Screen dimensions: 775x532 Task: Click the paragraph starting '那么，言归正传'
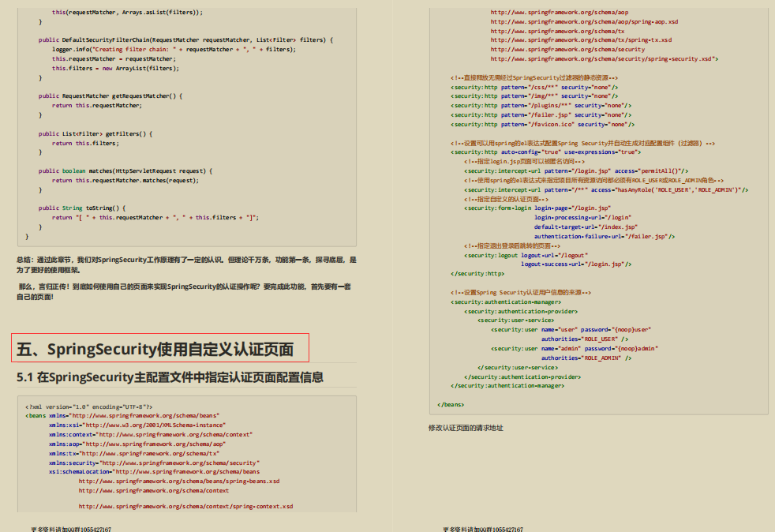click(184, 292)
